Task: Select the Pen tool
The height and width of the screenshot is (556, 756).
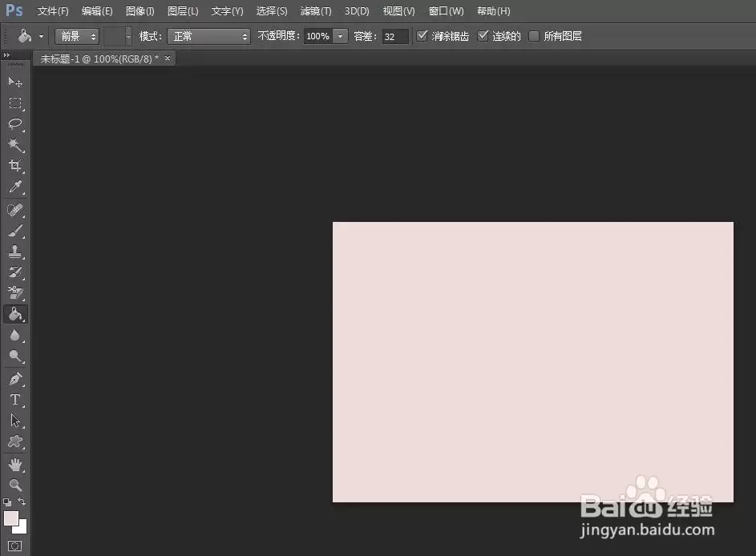Action: point(15,379)
